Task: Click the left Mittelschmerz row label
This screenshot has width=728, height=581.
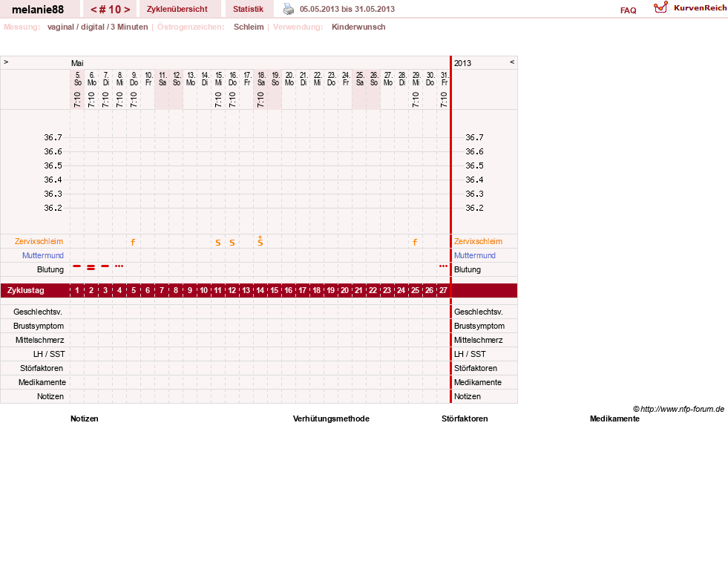Action: pos(40,340)
